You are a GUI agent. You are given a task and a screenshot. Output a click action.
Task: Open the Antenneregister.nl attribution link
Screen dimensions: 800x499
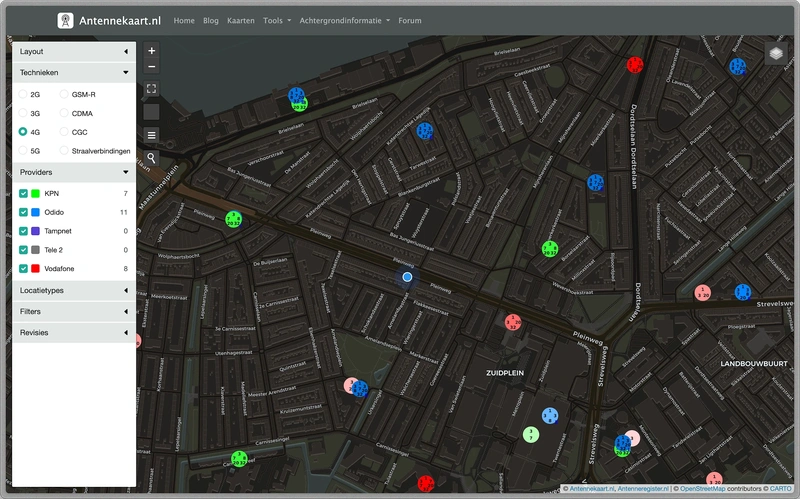click(x=643, y=489)
